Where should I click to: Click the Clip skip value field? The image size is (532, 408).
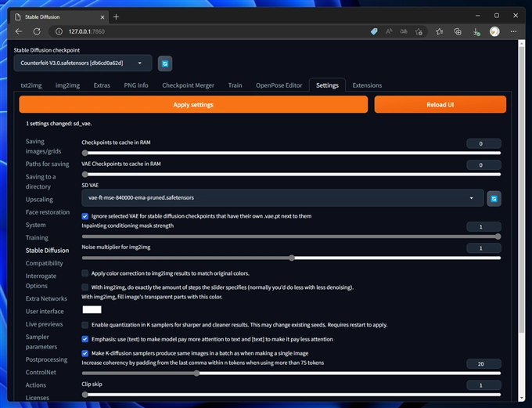(x=483, y=385)
